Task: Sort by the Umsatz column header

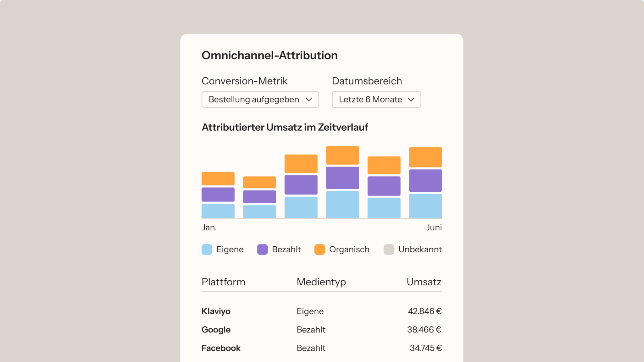Action: [x=424, y=282]
